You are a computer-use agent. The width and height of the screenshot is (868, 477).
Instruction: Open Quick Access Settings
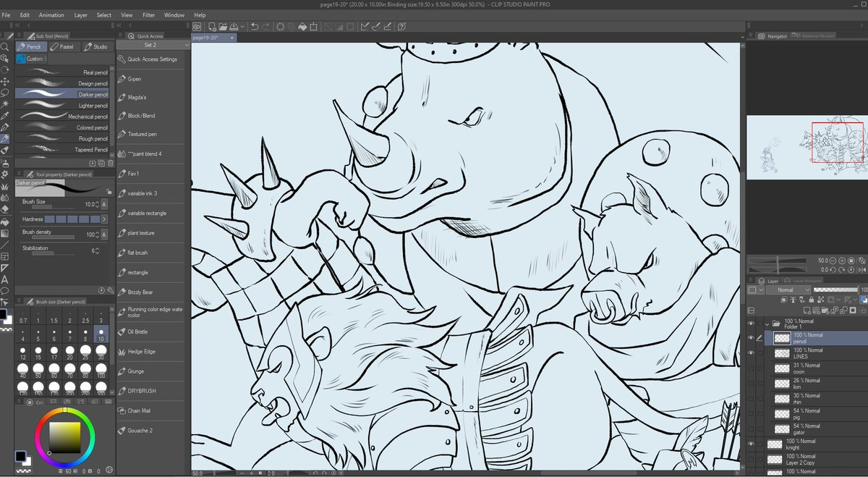pyautogui.click(x=153, y=59)
